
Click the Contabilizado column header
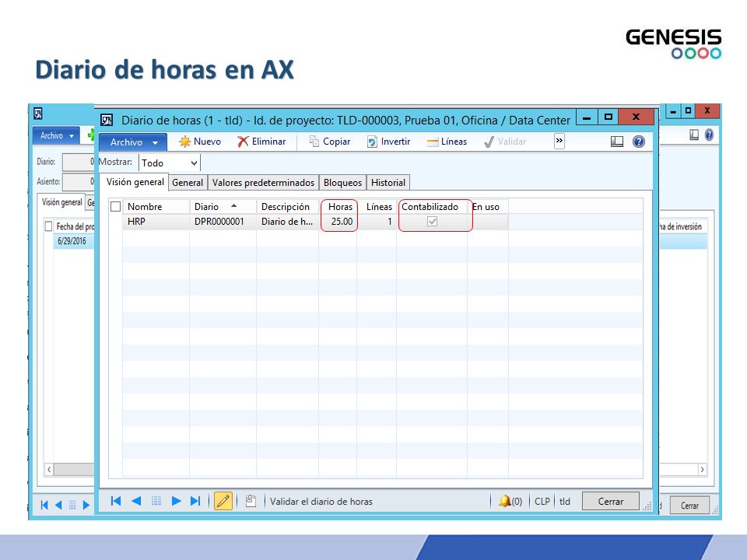432,207
